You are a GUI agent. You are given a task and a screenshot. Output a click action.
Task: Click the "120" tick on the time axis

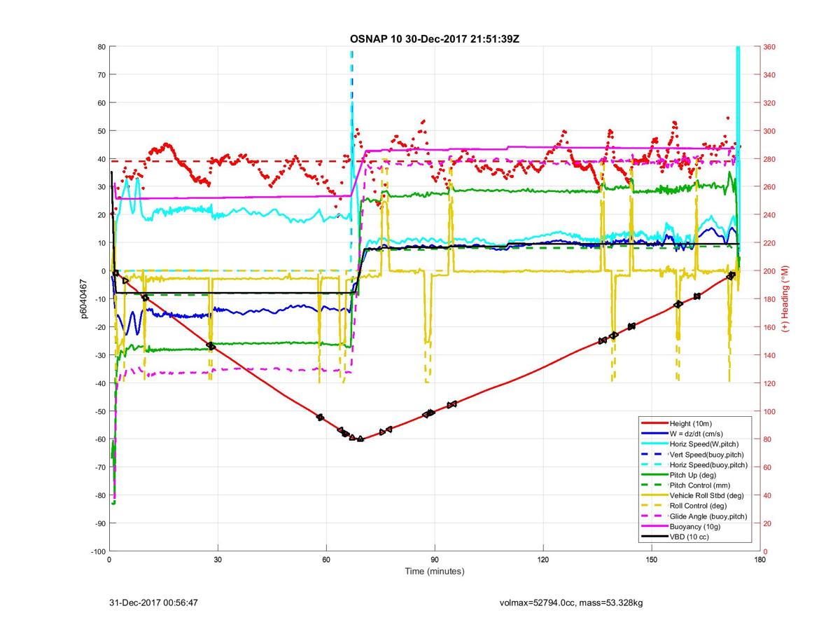tap(543, 559)
